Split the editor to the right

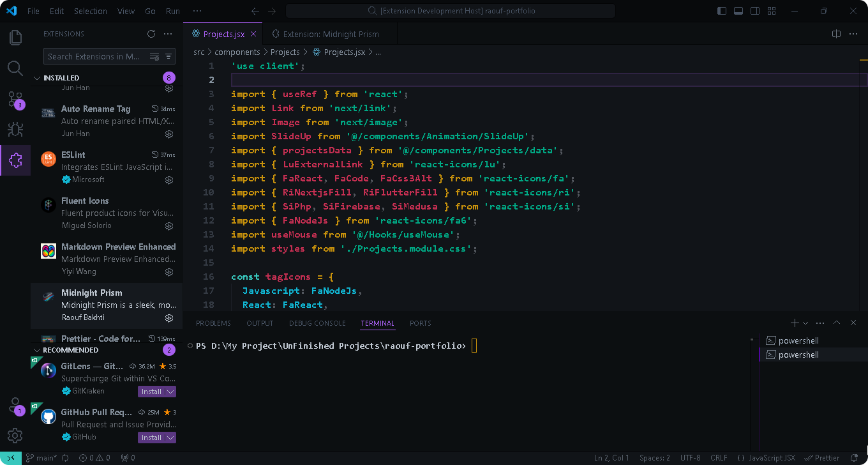click(x=836, y=34)
